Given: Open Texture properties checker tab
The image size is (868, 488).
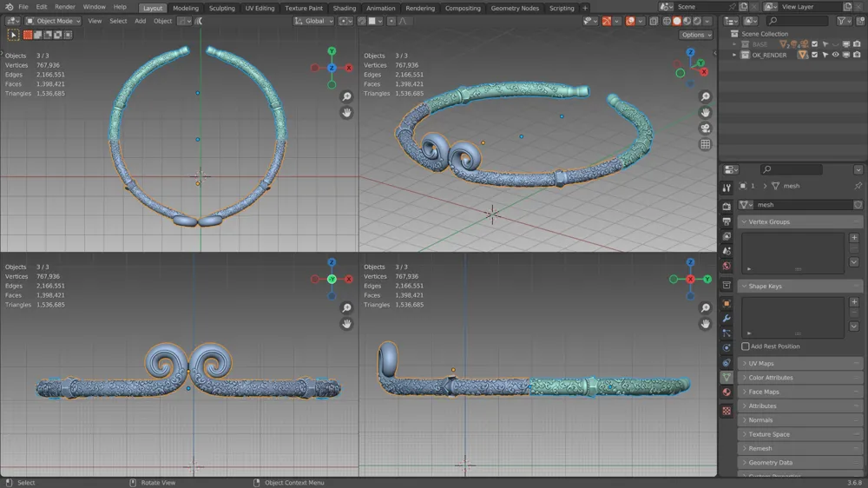Looking at the screenshot, I should (x=727, y=411).
